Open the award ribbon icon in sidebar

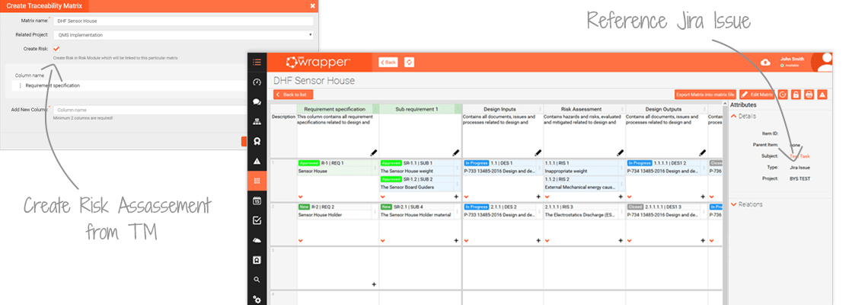[257, 141]
